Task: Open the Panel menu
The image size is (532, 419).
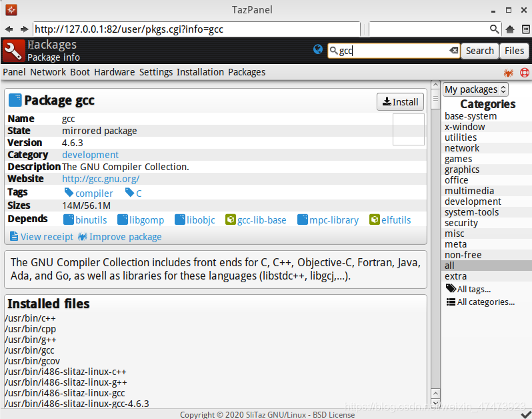Action: [x=14, y=72]
